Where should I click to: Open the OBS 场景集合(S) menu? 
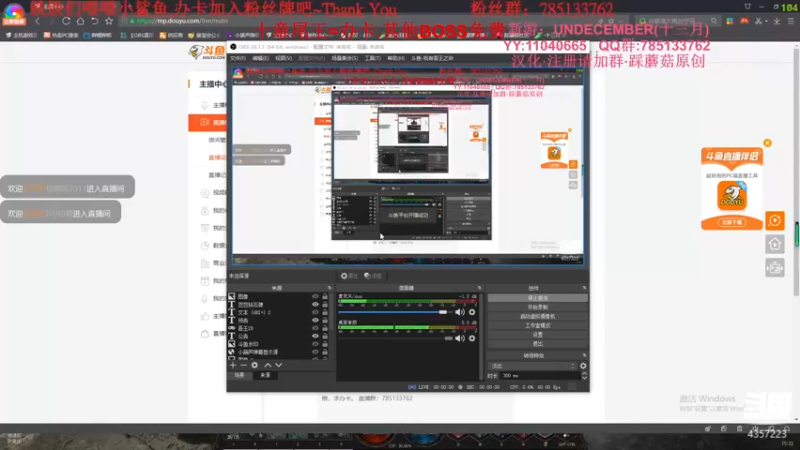(x=344, y=59)
